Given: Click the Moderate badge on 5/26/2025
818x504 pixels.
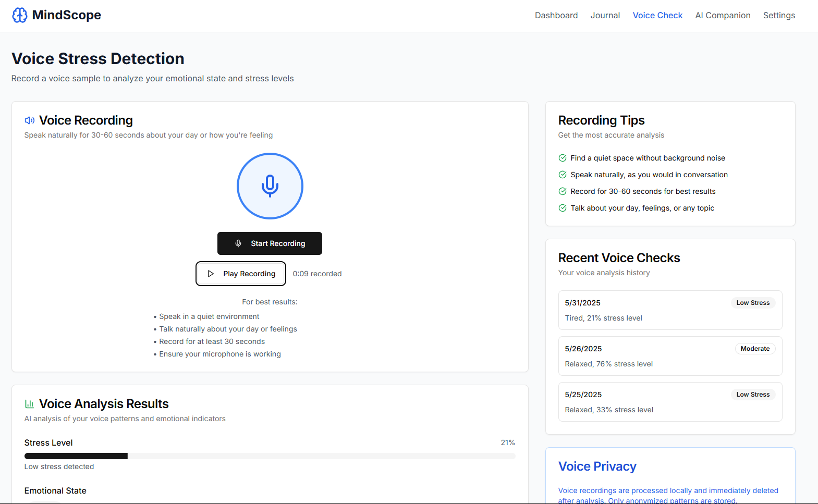Looking at the screenshot, I should pyautogui.click(x=755, y=349).
